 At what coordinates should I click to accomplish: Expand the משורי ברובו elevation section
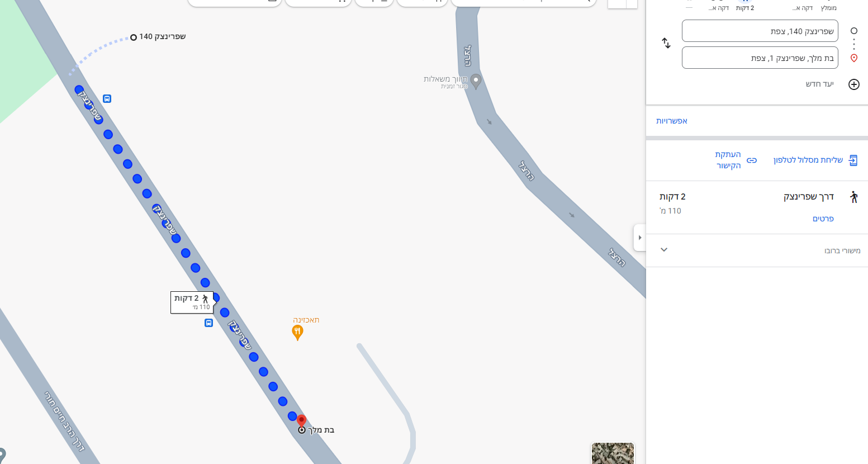click(757, 250)
